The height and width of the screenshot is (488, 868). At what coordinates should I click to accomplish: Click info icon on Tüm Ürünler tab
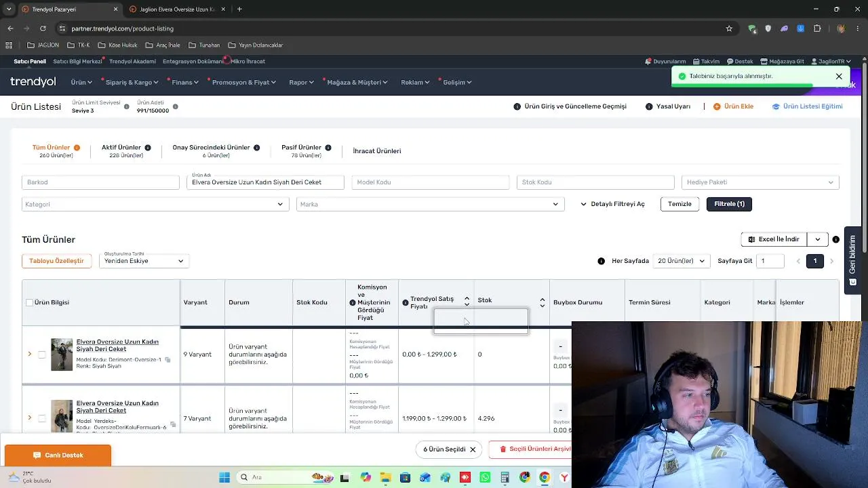(77, 147)
